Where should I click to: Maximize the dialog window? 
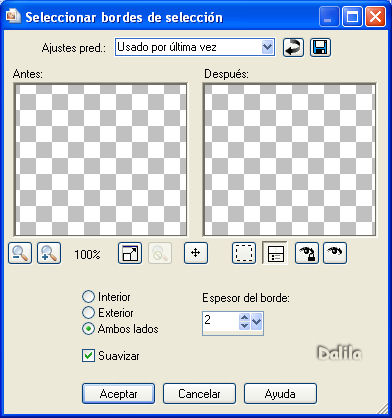(x=352, y=17)
